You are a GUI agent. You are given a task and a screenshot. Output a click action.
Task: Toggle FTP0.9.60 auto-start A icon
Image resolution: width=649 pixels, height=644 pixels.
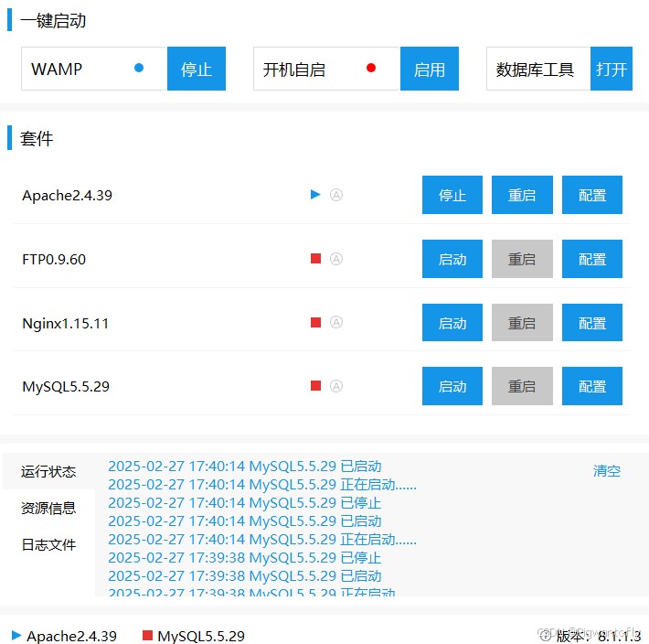336,259
